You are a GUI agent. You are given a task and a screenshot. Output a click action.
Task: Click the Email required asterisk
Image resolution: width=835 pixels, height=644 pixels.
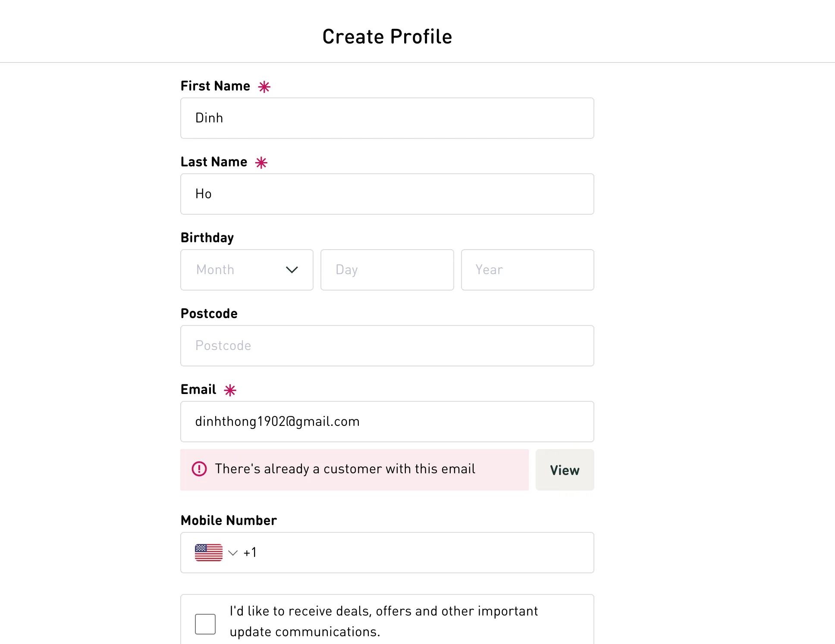[x=230, y=391]
